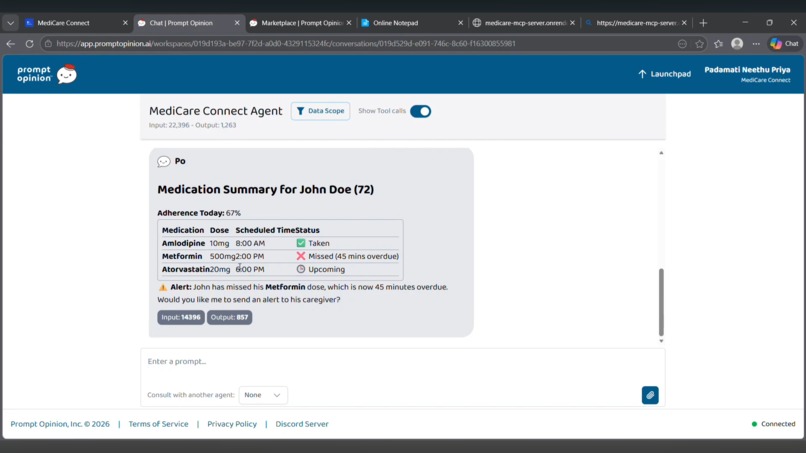Switch to MediCare Connect tab
Viewport: 806px width, 453px height.
74,23
